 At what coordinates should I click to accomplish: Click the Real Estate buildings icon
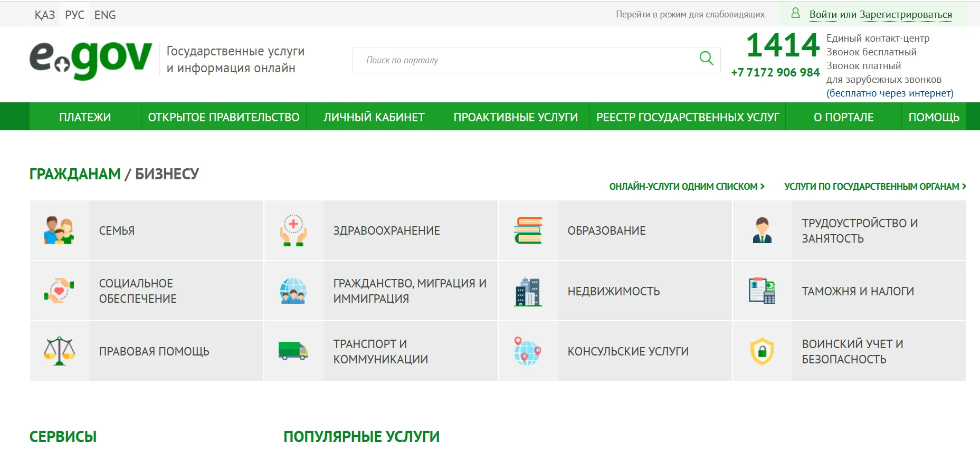528,291
